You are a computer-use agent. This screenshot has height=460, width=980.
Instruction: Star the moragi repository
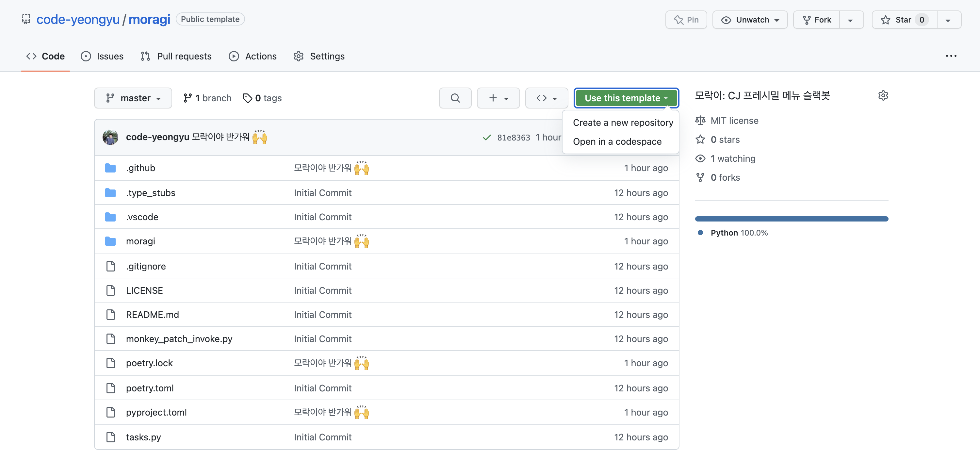tap(904, 20)
